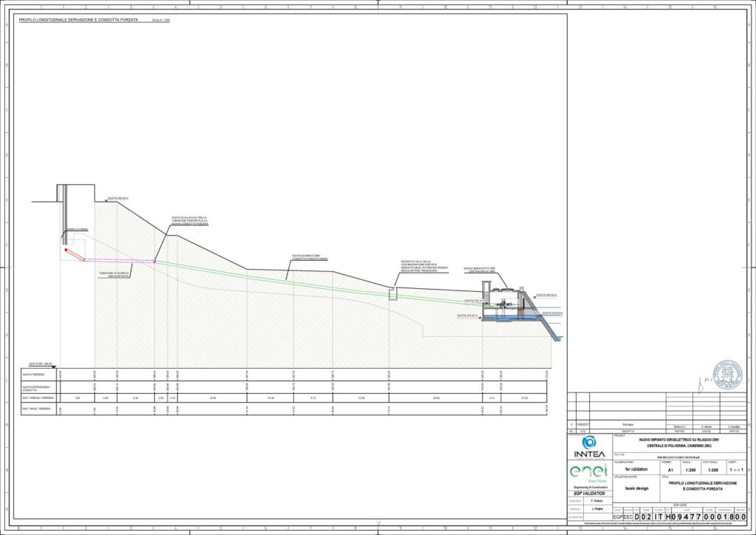Image resolution: width=756 pixels, height=535 pixels.
Task: Click the pozzetto manhole symbol on profile
Action: (391, 293)
